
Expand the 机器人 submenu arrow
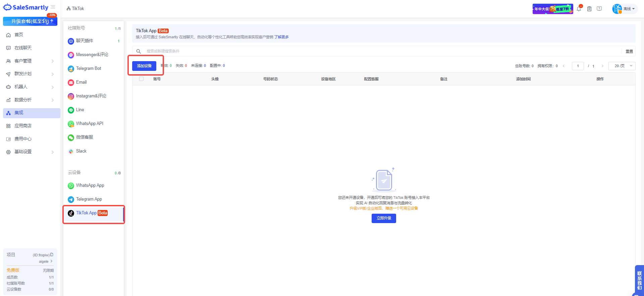(53, 87)
